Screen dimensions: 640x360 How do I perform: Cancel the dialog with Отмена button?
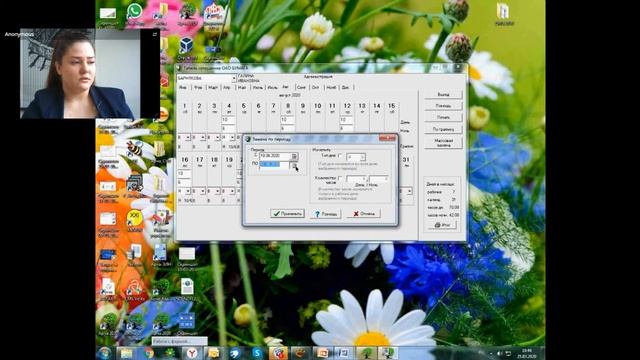pos(364,213)
